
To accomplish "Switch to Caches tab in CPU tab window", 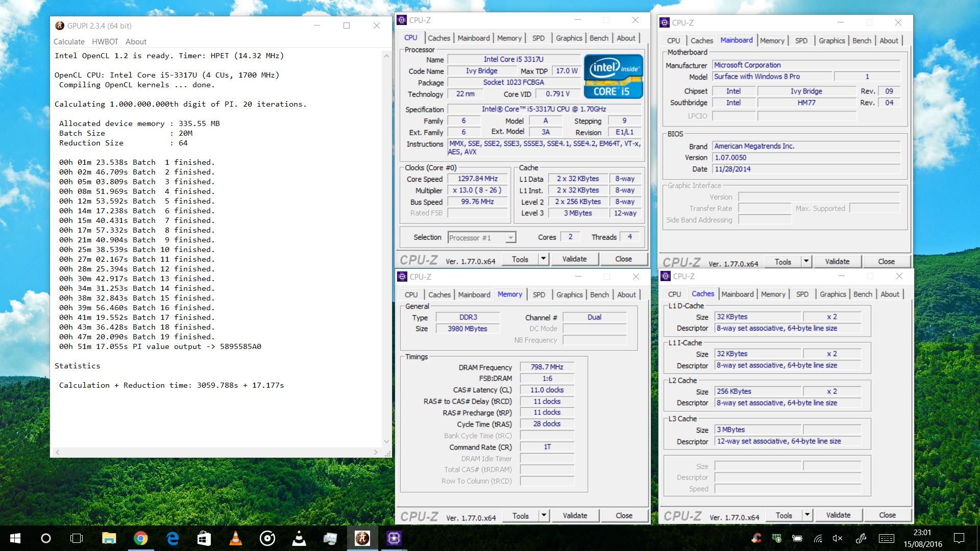I will click(439, 38).
